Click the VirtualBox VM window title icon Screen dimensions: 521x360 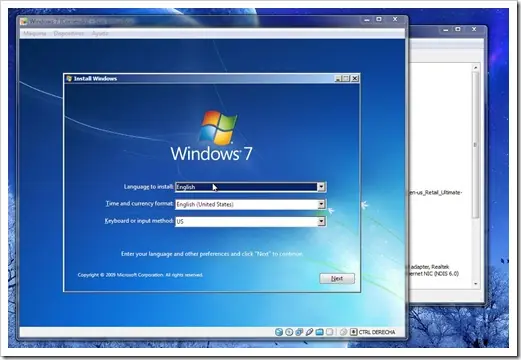point(24,22)
